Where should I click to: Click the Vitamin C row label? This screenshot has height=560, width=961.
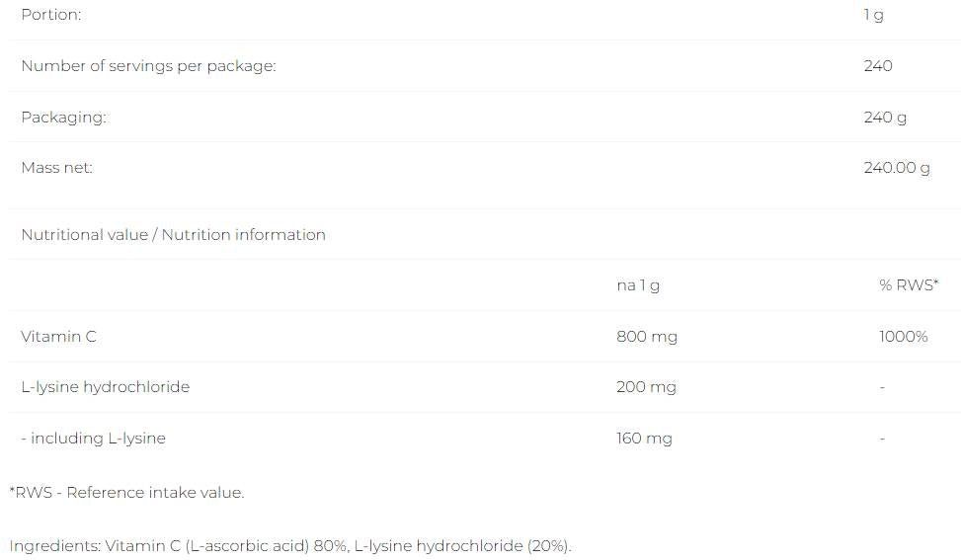point(58,337)
